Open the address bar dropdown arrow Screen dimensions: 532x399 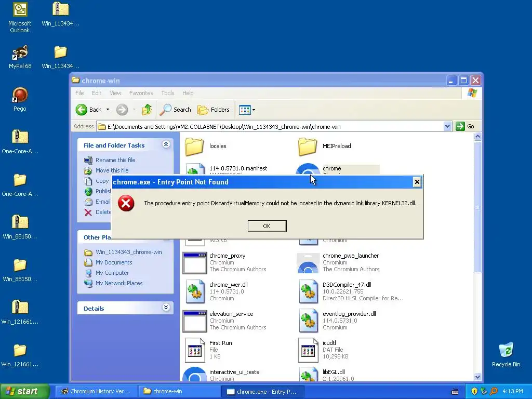click(447, 126)
